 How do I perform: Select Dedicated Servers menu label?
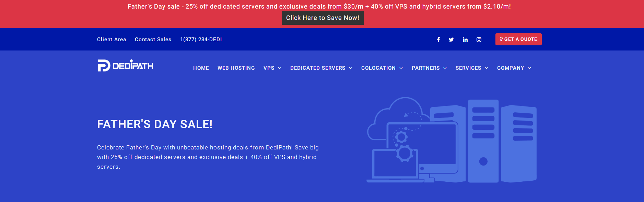(318, 68)
